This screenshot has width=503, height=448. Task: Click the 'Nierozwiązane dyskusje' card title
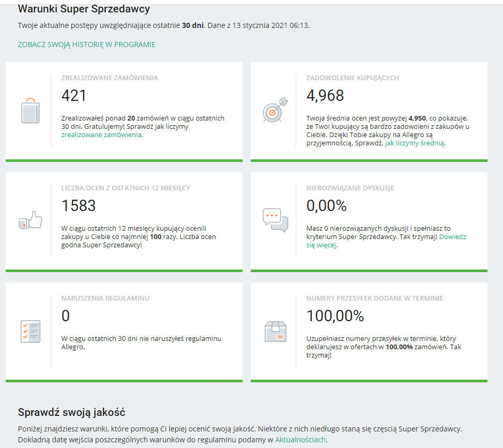click(x=350, y=188)
